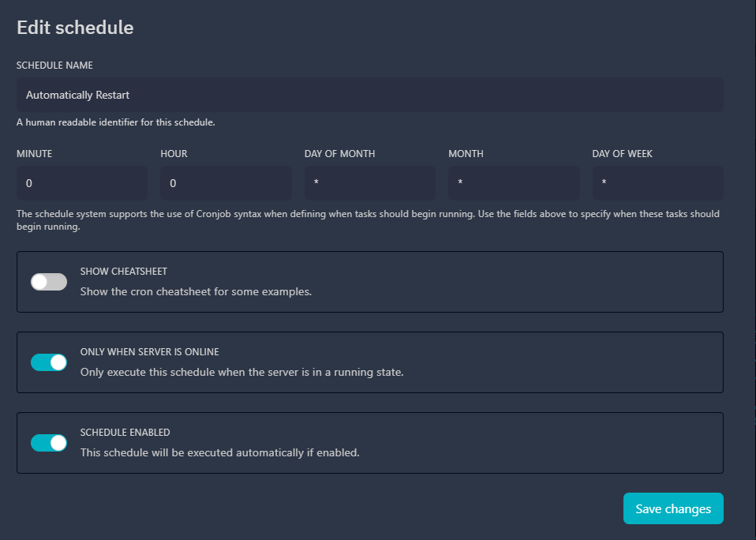Click the MONTH field label
756x540 pixels.
coord(466,154)
